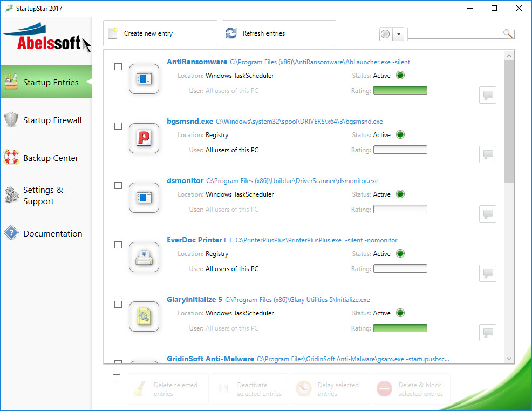The image size is (532, 411).
Task: Click the Backup Center lifebuoy icon
Action: click(x=11, y=157)
